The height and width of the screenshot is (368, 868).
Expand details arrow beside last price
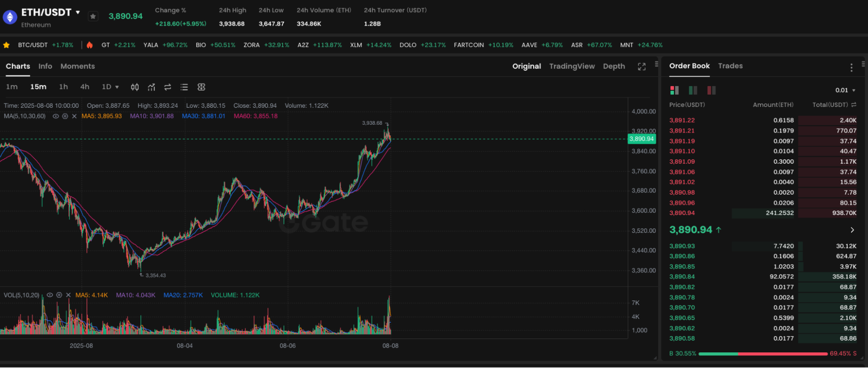852,230
